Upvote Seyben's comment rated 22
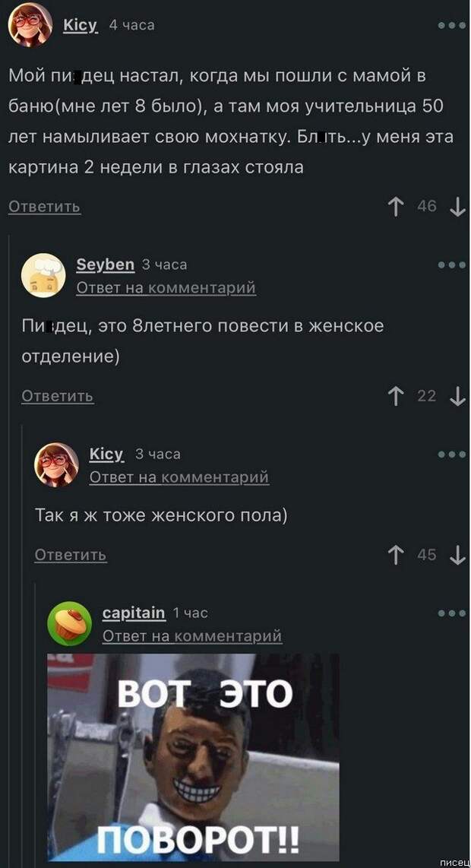The width and height of the screenshot is (471, 868). tap(395, 396)
